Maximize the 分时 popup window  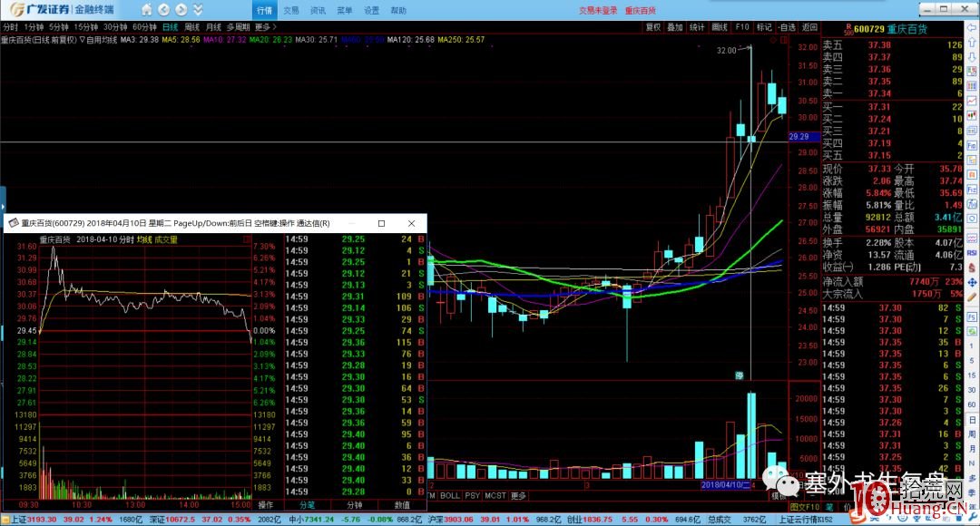click(382, 223)
